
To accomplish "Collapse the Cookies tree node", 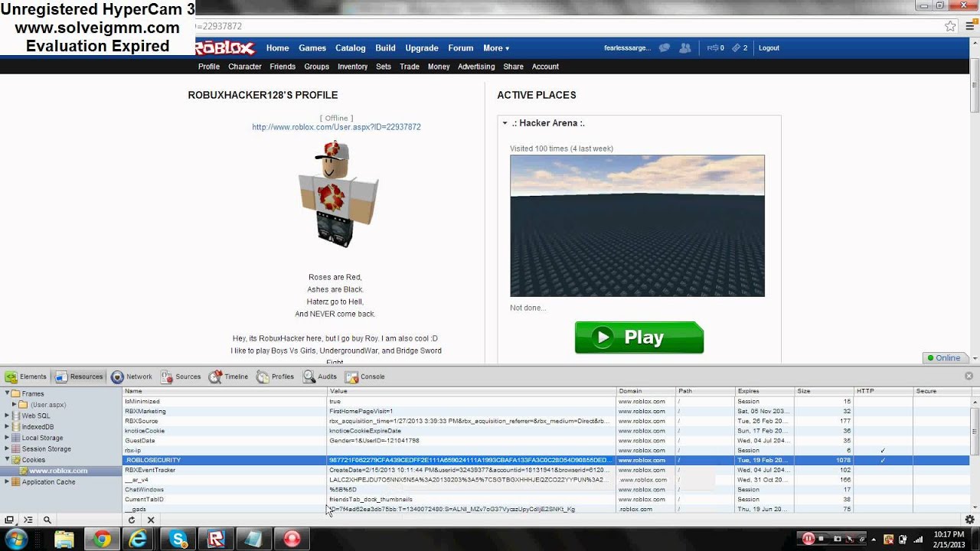I will pos(8,460).
